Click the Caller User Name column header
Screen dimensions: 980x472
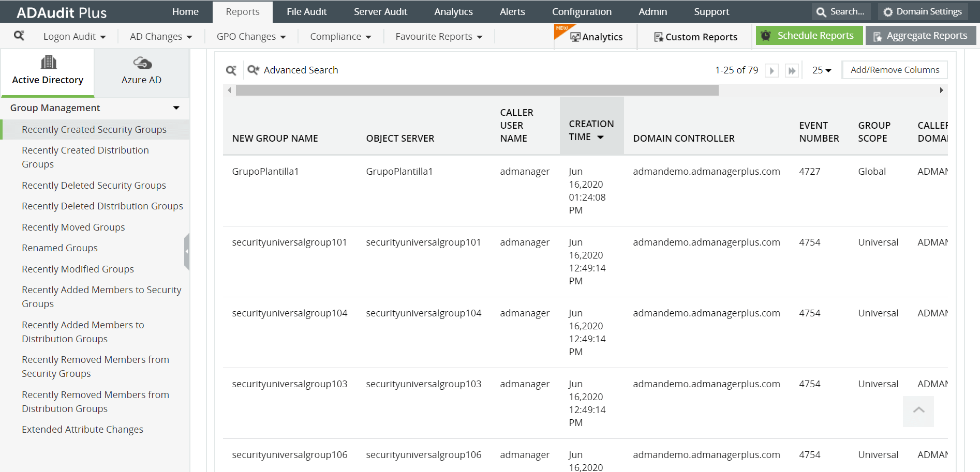point(516,125)
